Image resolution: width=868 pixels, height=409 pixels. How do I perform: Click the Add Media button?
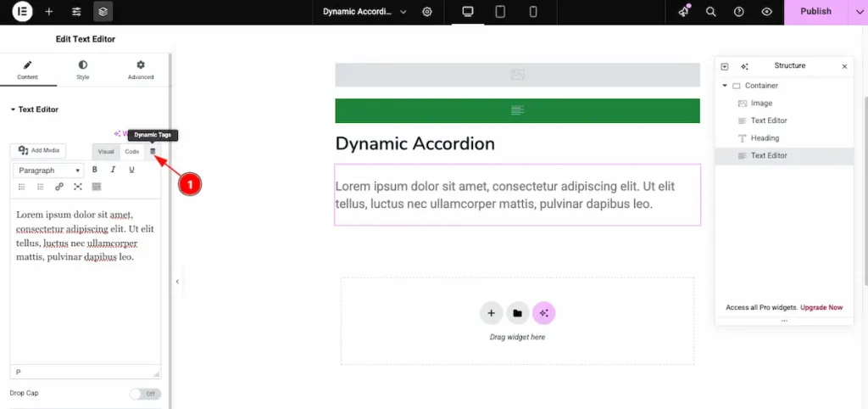coord(38,150)
